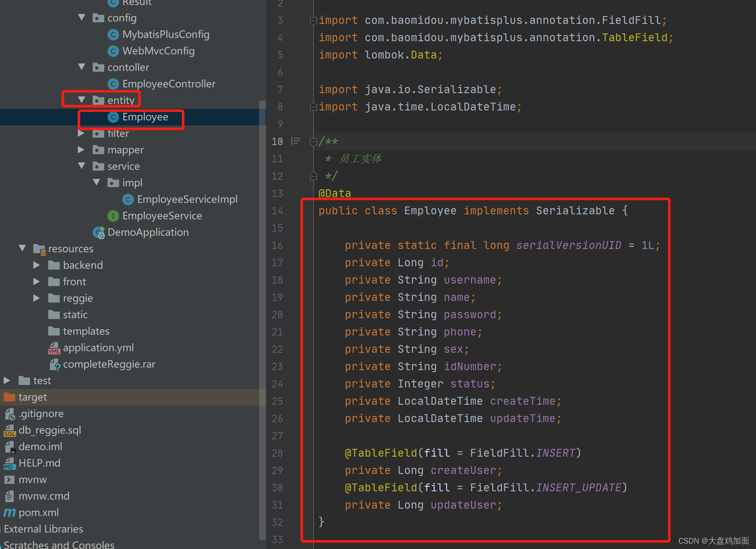The height and width of the screenshot is (549, 756).
Task: Click the @Data annotation
Action: point(335,193)
